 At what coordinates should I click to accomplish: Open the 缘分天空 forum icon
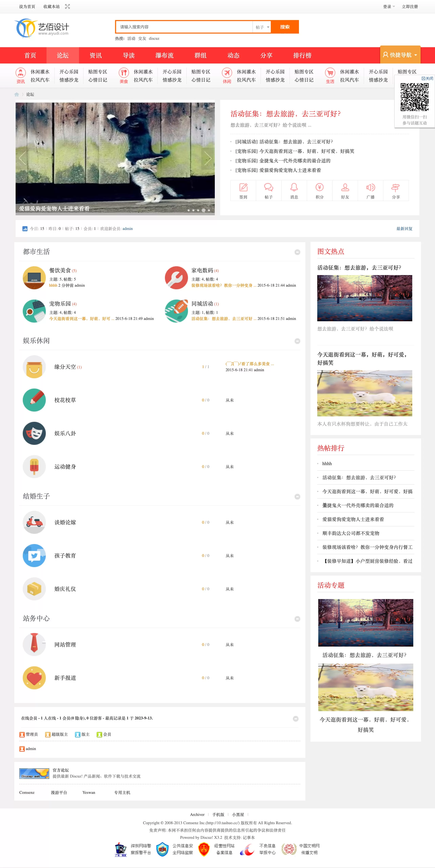pos(34,367)
